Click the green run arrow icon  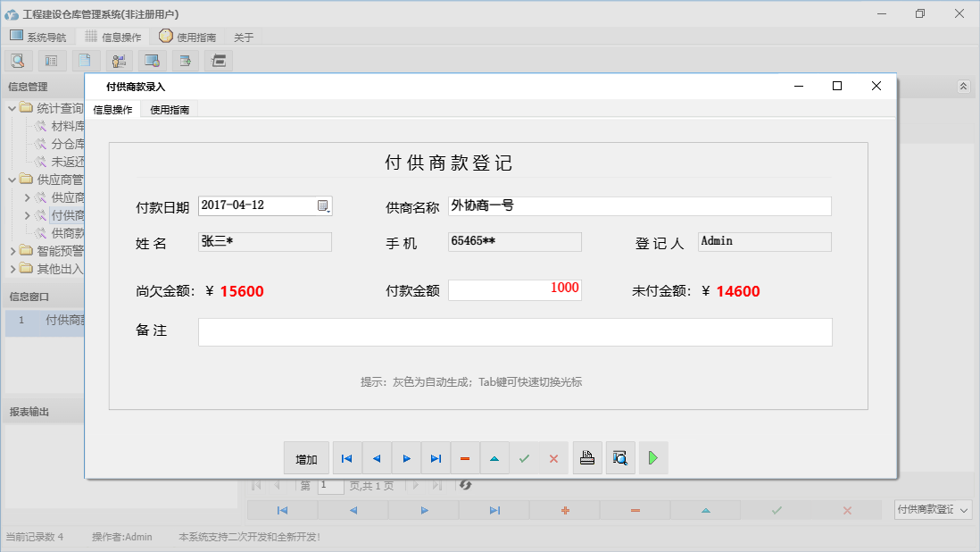coord(652,457)
